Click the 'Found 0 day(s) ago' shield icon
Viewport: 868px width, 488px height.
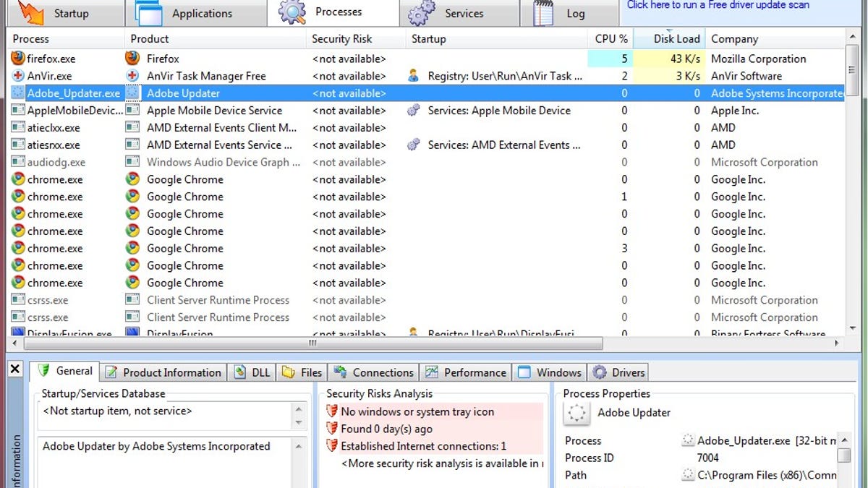(x=333, y=429)
